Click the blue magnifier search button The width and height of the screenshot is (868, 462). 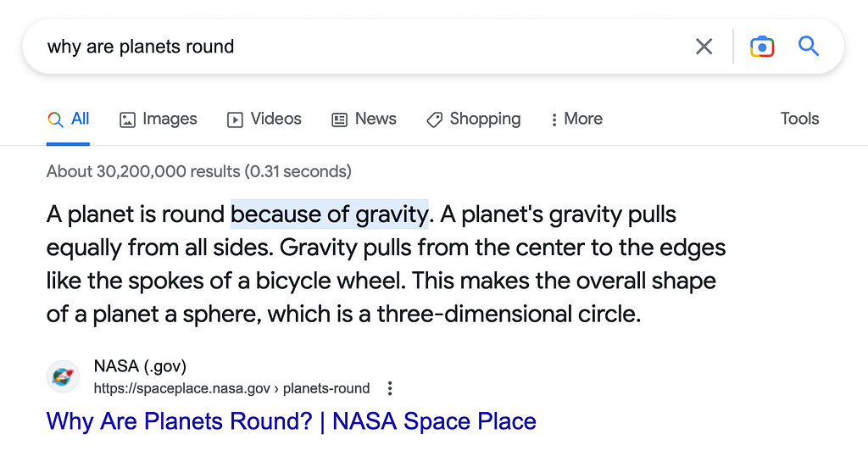[x=809, y=47]
